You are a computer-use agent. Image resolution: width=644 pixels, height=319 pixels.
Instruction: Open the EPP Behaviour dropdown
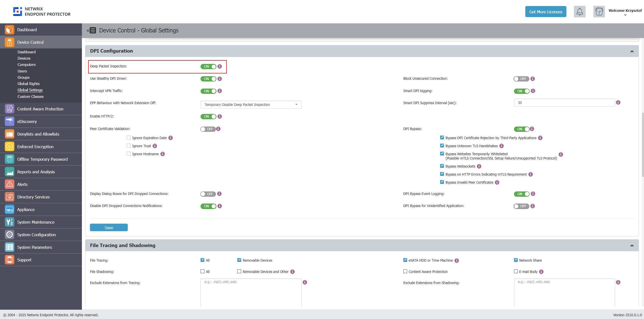pyautogui.click(x=250, y=104)
